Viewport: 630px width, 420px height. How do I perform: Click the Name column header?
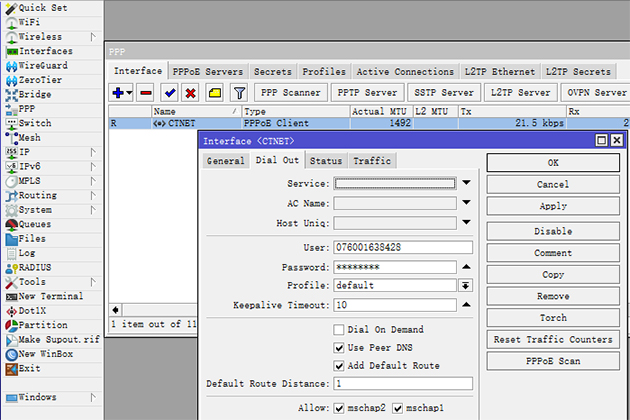click(x=196, y=111)
